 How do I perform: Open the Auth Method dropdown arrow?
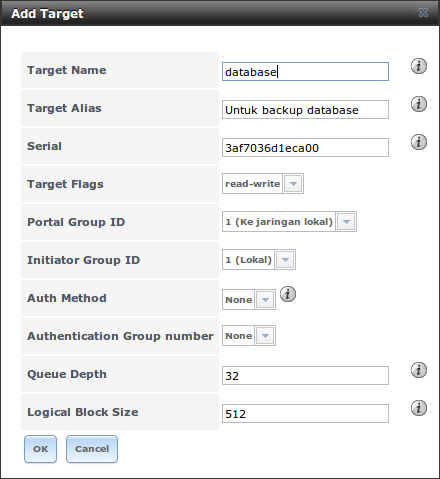click(x=265, y=300)
